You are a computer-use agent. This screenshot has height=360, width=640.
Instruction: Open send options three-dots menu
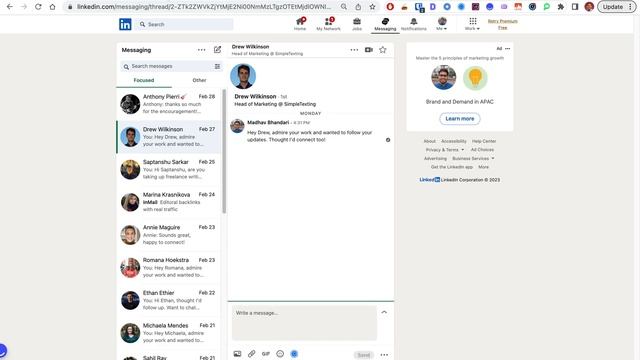384,355
